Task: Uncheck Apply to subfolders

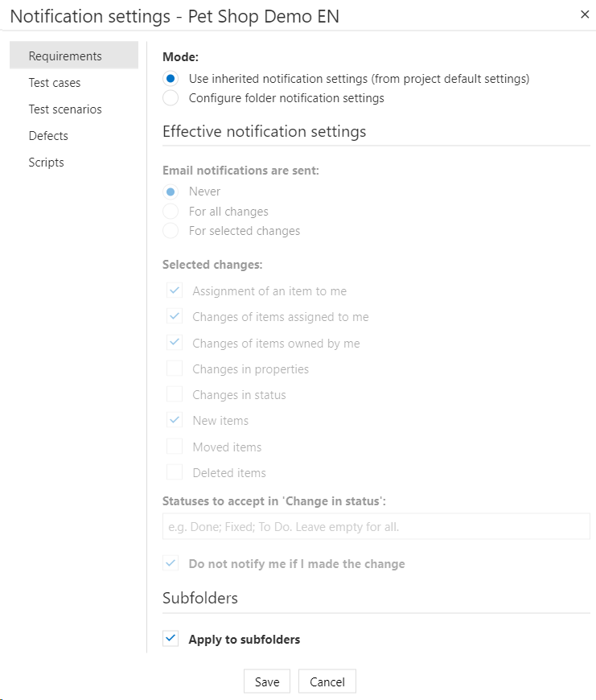Action: (170, 640)
